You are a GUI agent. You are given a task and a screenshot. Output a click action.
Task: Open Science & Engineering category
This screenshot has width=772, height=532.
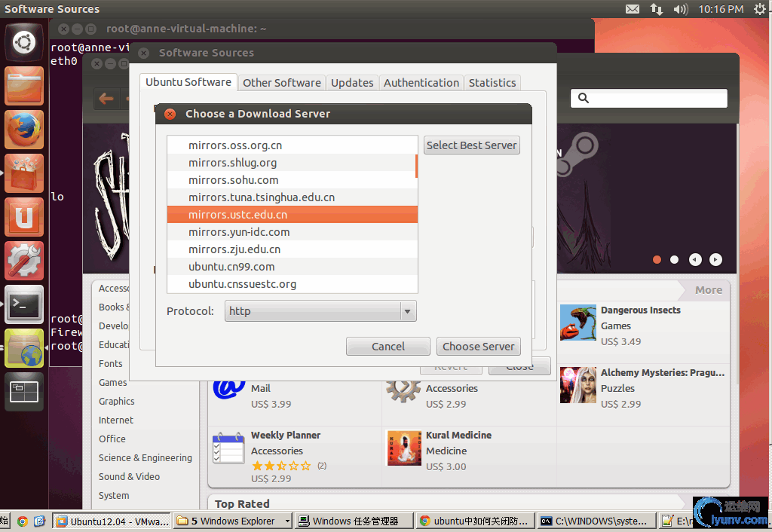pyautogui.click(x=146, y=457)
